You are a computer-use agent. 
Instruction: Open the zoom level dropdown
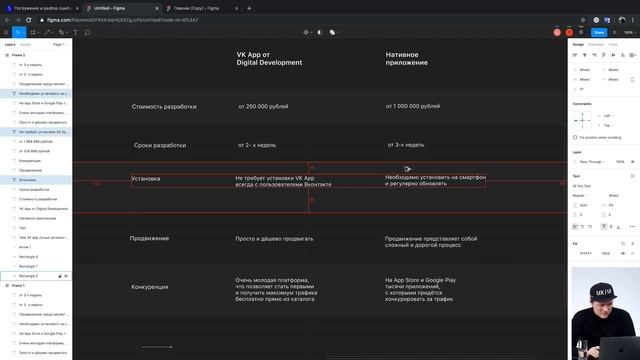tap(630, 32)
